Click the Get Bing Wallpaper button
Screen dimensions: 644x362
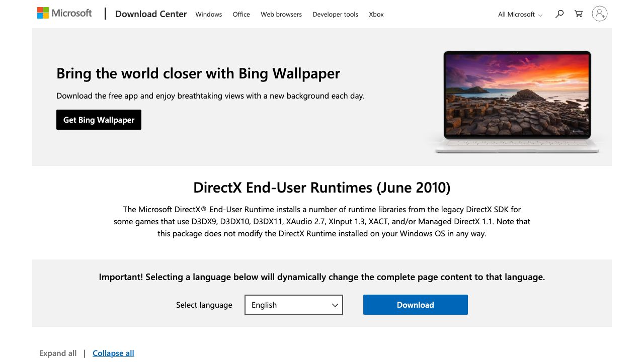pos(99,120)
